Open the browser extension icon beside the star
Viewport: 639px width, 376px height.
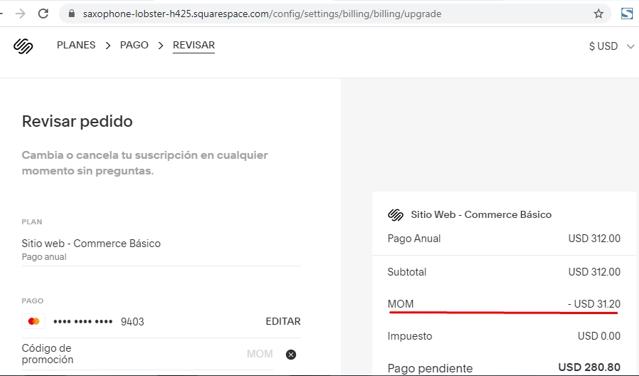pos(627,13)
